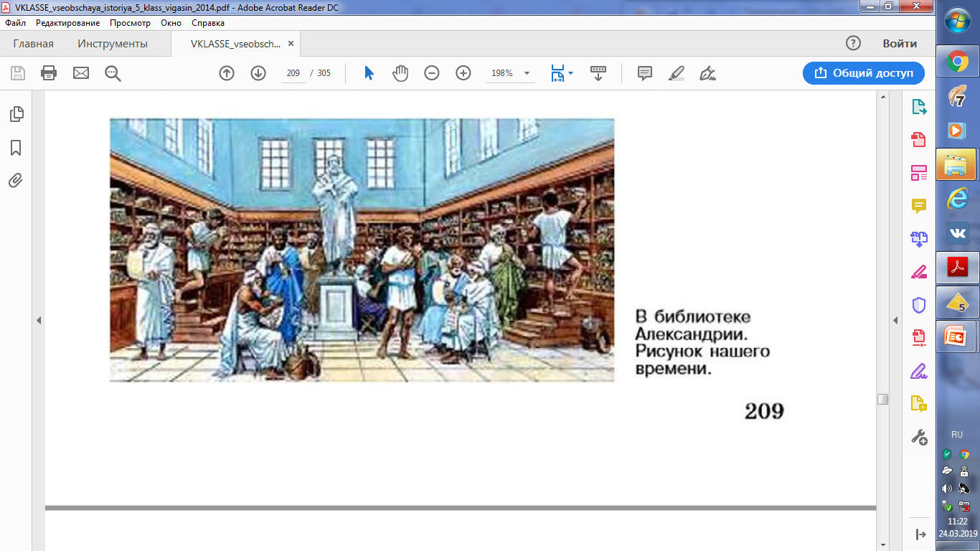Click the scrolling mode download-style icon
Image resolution: width=980 pixels, height=551 pixels.
[x=598, y=72]
